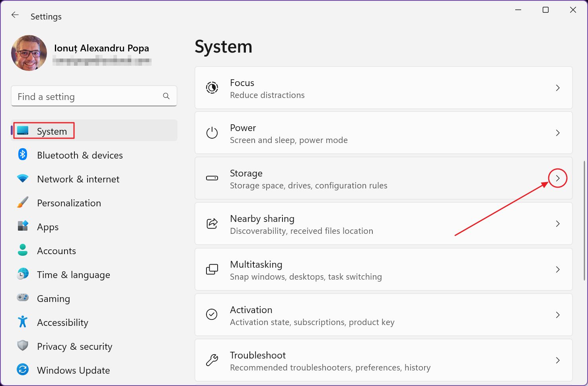Open the Nearby sharing title
Image resolution: width=588 pixels, height=386 pixels.
tap(262, 219)
